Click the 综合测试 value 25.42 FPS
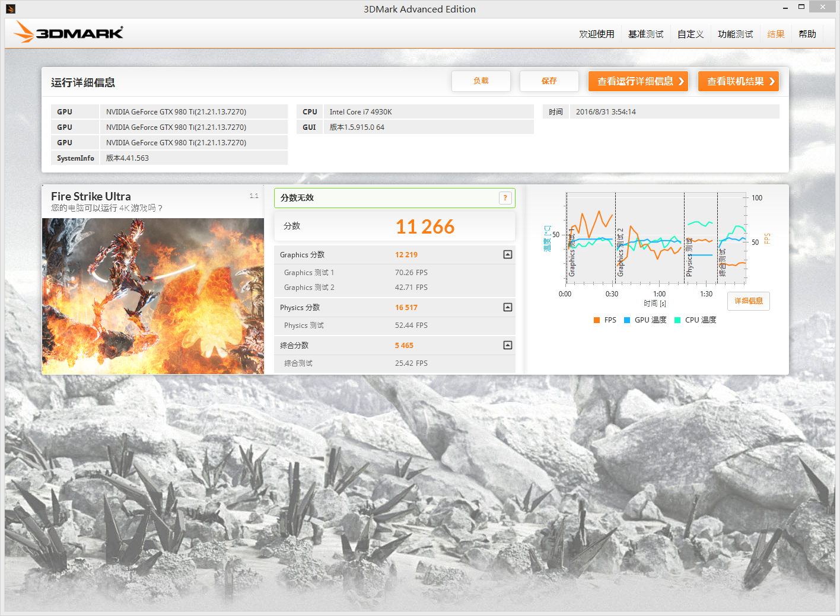The width and height of the screenshot is (840, 616). click(x=411, y=363)
